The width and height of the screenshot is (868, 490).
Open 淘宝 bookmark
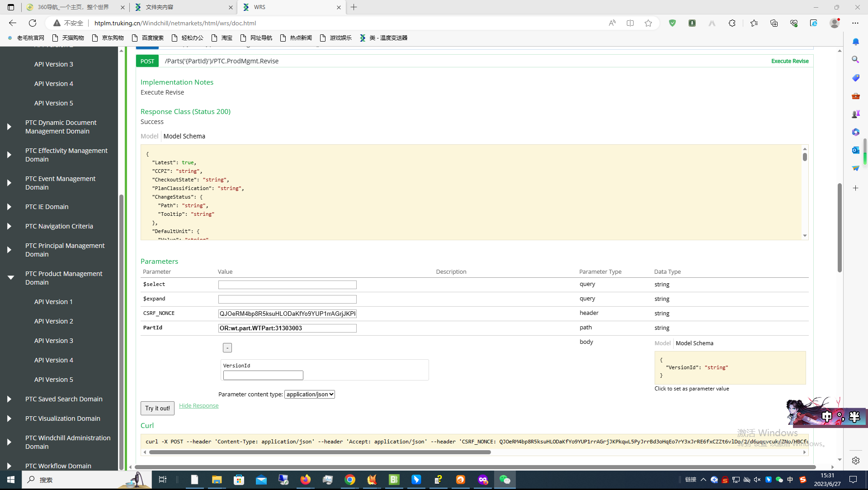point(222,38)
